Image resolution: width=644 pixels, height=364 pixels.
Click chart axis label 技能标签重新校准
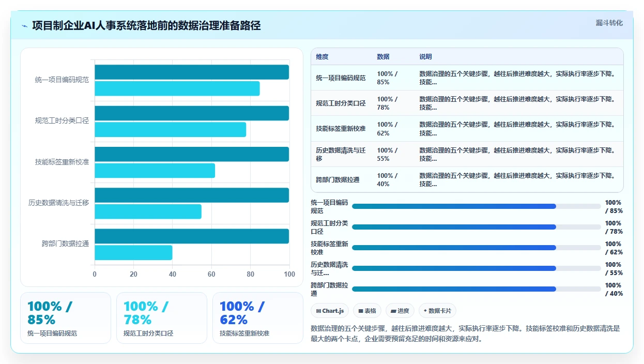[62, 162]
